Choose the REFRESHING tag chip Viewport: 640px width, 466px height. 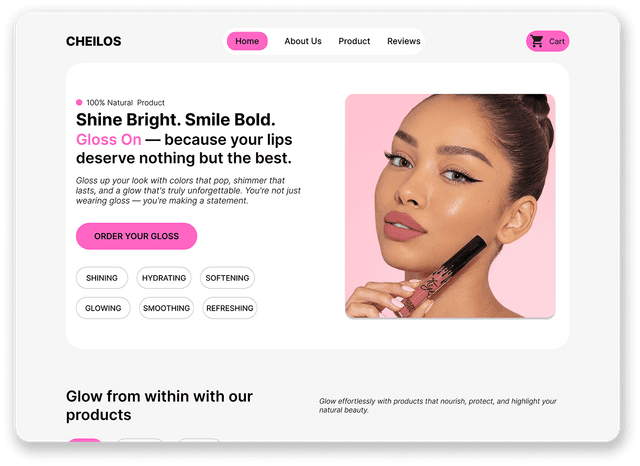(230, 308)
